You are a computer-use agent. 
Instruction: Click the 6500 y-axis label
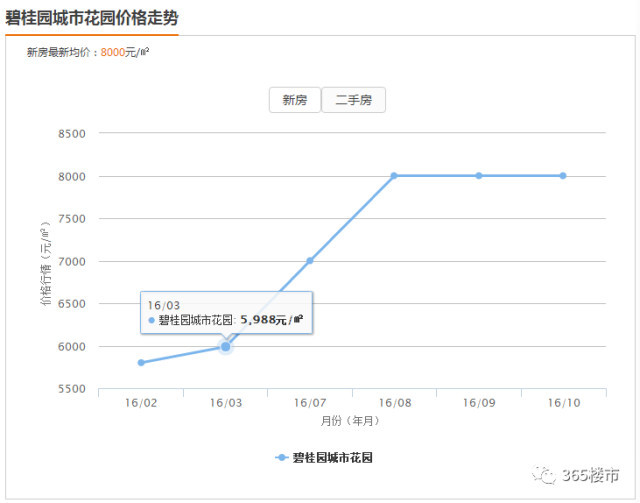[x=72, y=304]
